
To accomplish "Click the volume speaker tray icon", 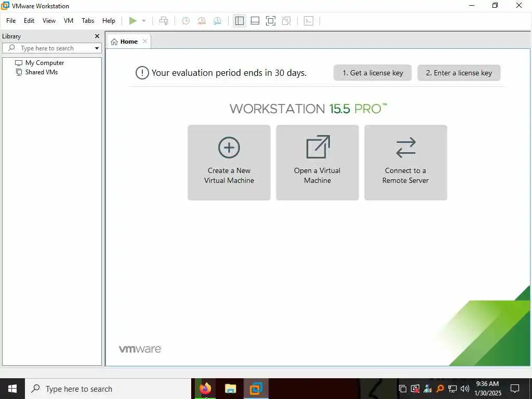I will click(465, 389).
